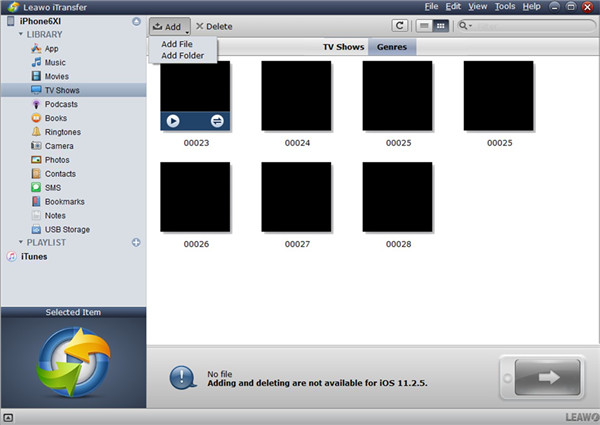Open the Add dropdown arrow
The image size is (600, 425).
click(187, 33)
